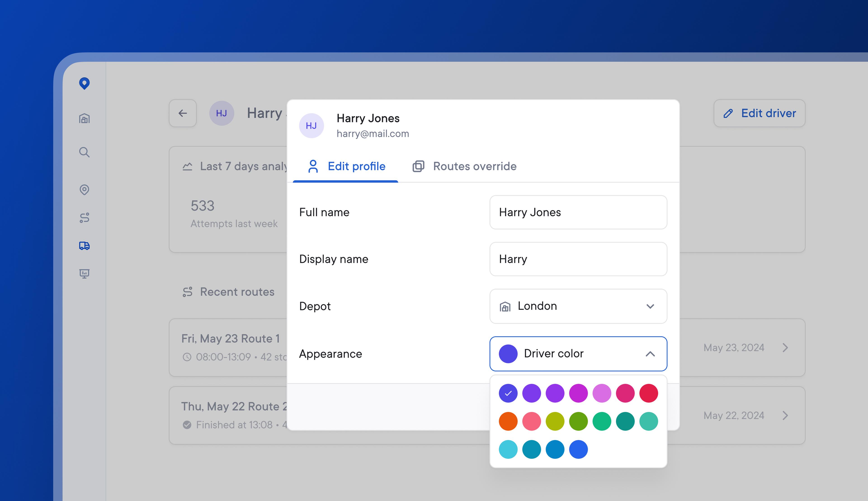Click the back arrow button
The height and width of the screenshot is (501, 868).
click(183, 113)
